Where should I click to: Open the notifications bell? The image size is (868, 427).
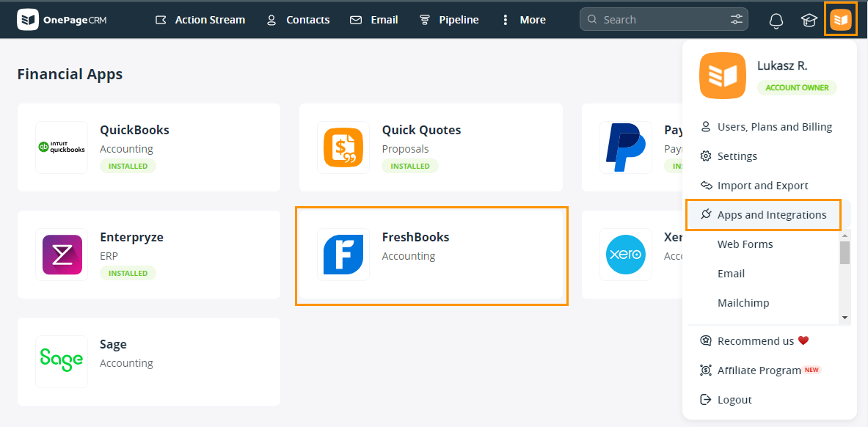(x=776, y=21)
